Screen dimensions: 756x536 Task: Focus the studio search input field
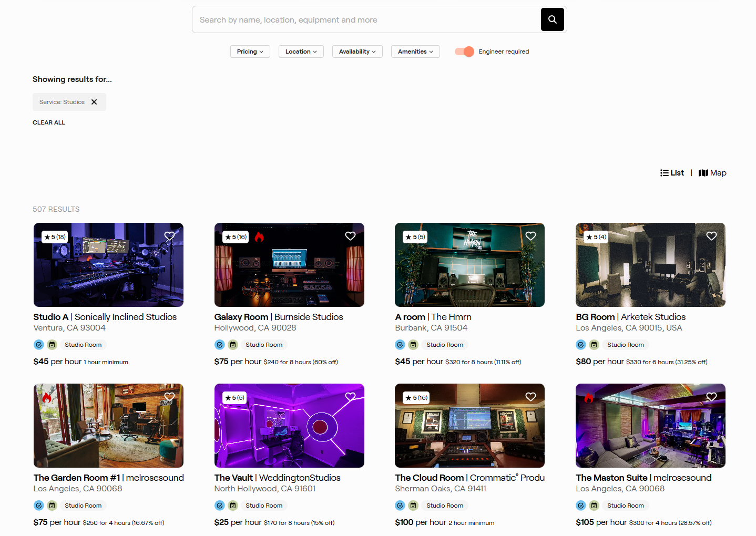point(367,19)
